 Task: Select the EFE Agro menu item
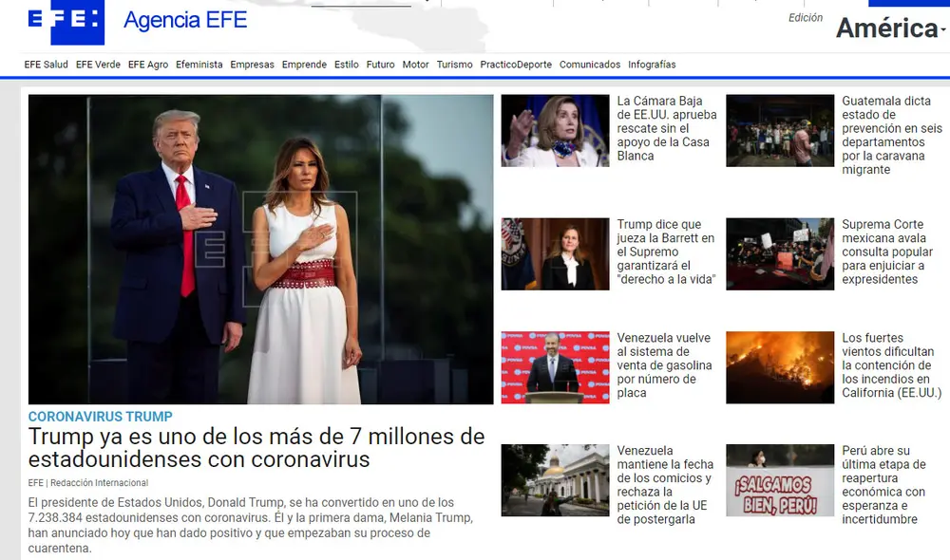pyautogui.click(x=148, y=64)
